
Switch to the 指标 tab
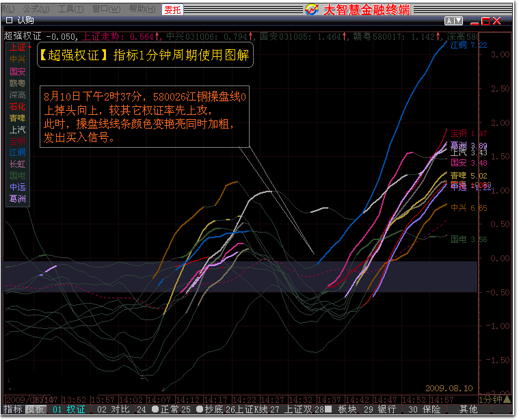(x=13, y=410)
